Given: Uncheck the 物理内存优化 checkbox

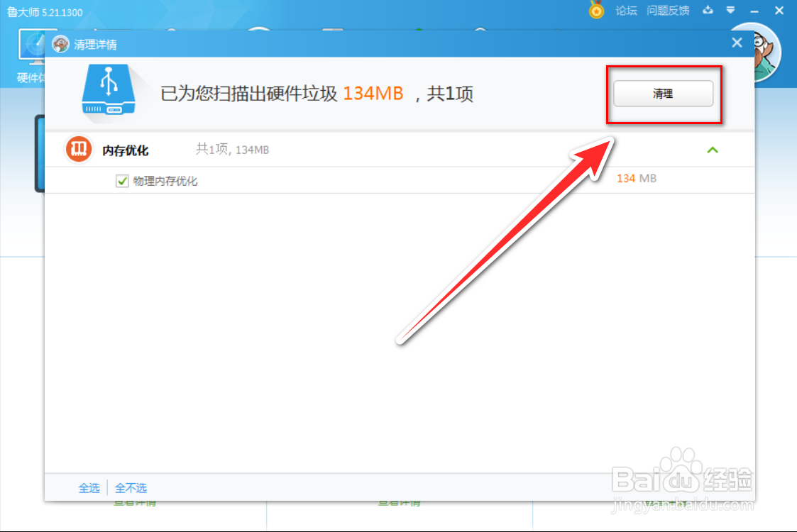Looking at the screenshot, I should pos(123,181).
